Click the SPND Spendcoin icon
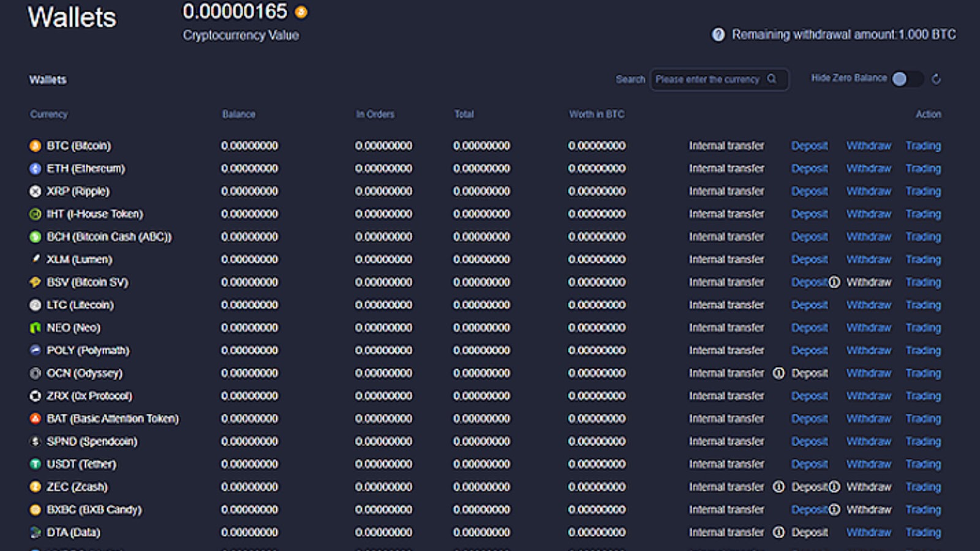 [x=36, y=441]
